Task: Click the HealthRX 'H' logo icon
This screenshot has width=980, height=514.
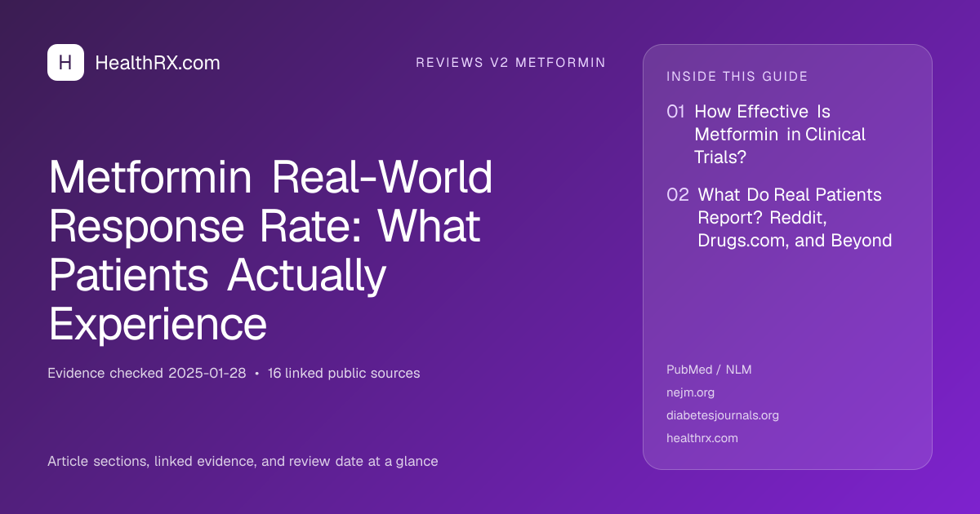Action: pyautogui.click(x=65, y=63)
